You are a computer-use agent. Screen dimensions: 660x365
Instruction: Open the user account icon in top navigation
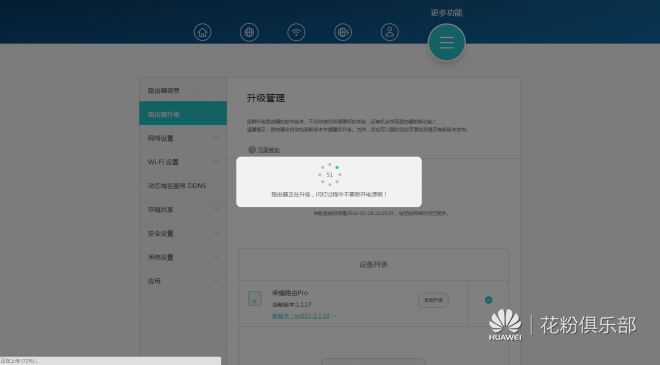390,32
